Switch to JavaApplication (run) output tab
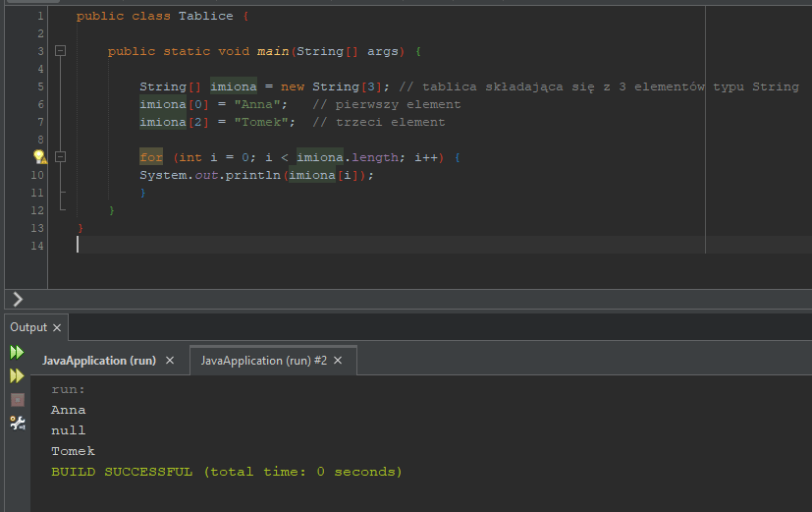The width and height of the screenshot is (812, 512). click(98, 361)
